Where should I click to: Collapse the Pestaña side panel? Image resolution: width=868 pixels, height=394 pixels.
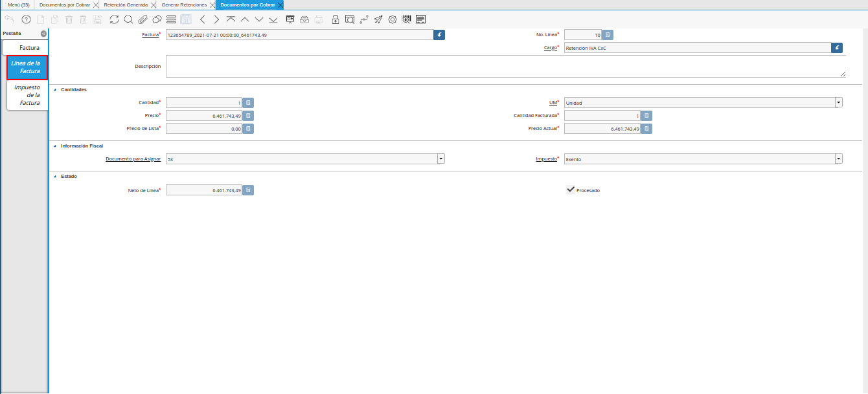(43, 34)
